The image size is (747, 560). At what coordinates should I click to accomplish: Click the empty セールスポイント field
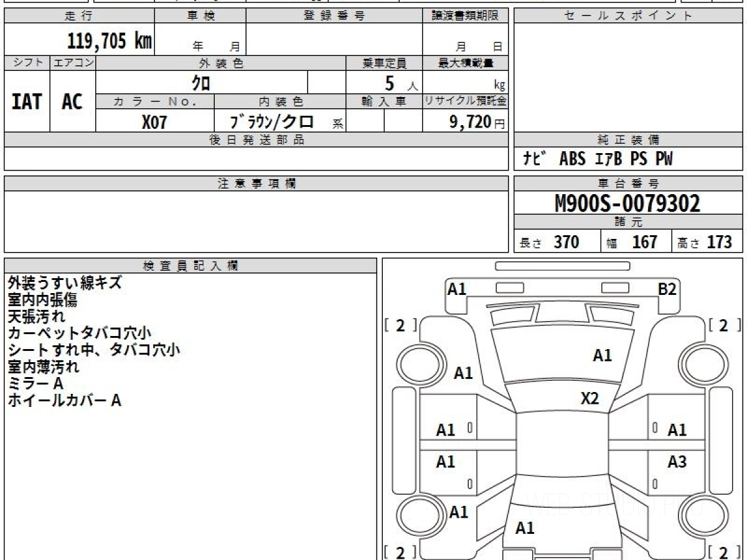628,78
